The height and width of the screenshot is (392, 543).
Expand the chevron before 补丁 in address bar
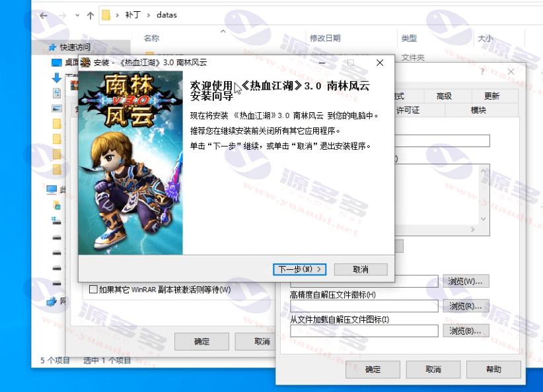[x=118, y=15]
